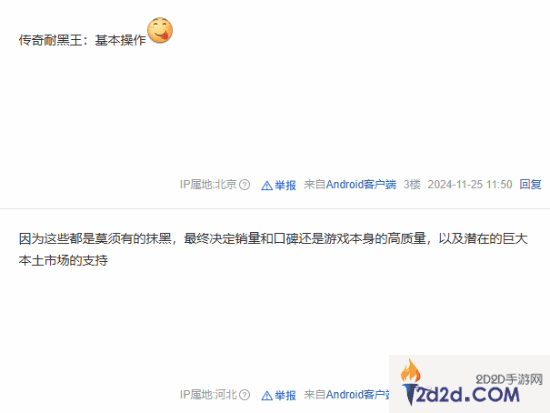The height and width of the screenshot is (413, 550).
Task: Open help icon beside IP属地:河北
Action: point(244,395)
